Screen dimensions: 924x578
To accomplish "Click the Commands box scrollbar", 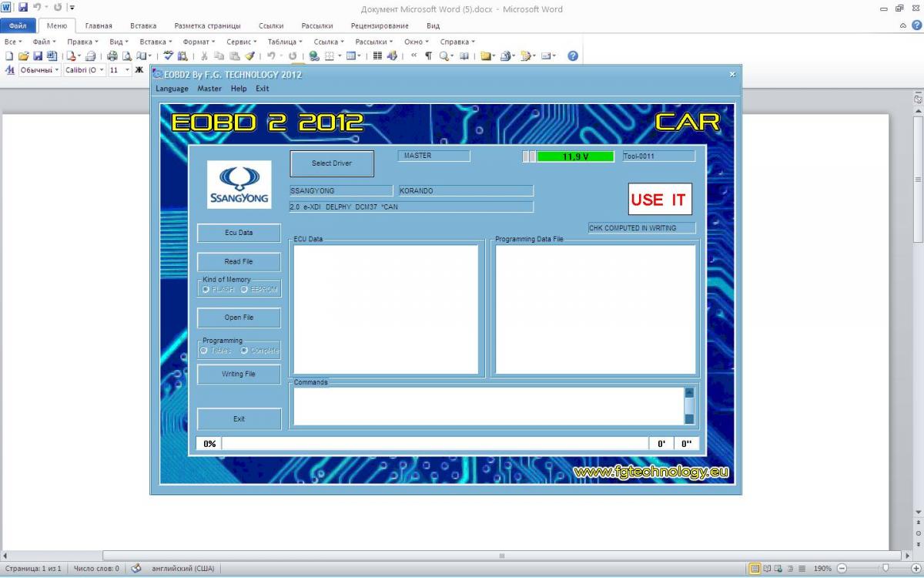I will pyautogui.click(x=689, y=405).
